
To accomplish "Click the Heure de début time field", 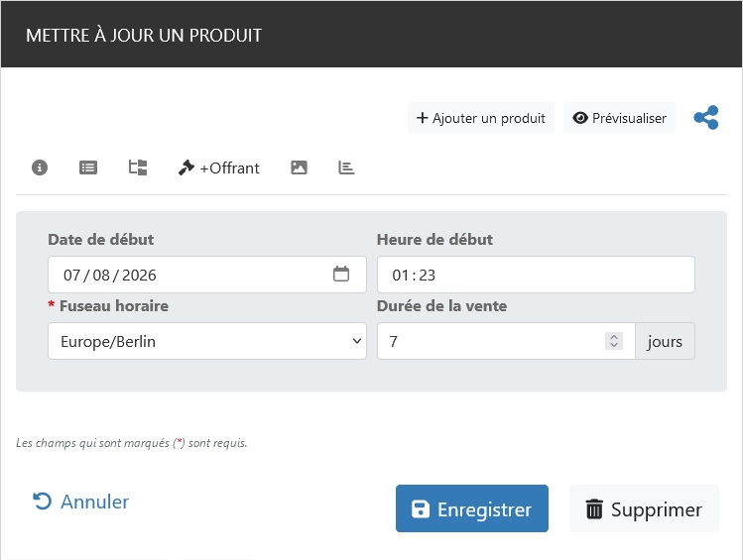I will [x=536, y=275].
